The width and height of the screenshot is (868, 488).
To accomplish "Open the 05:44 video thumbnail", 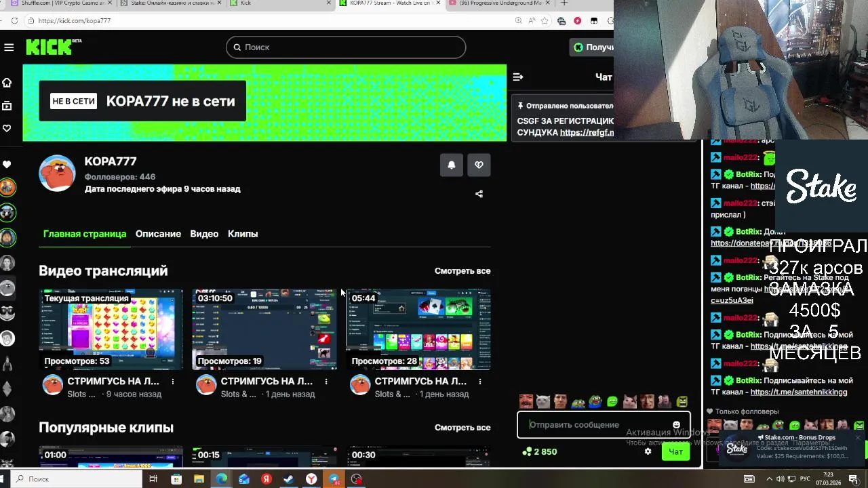I will click(x=418, y=329).
